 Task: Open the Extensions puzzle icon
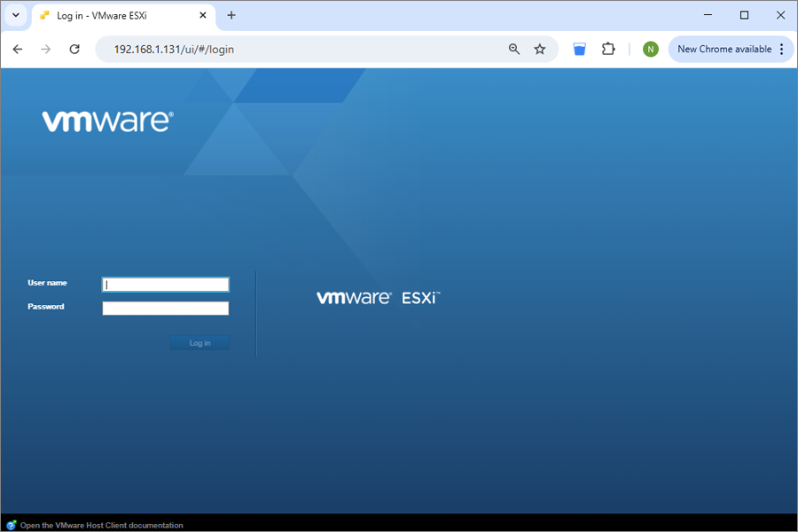pos(608,49)
